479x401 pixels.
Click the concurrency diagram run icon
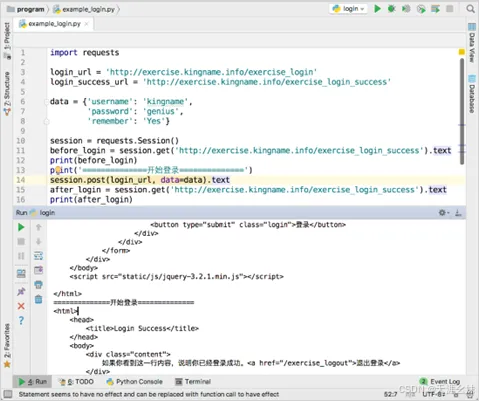(435, 9)
